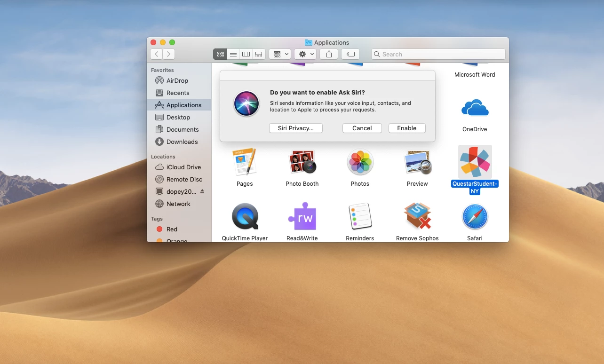Switch to gallery view

click(x=259, y=54)
